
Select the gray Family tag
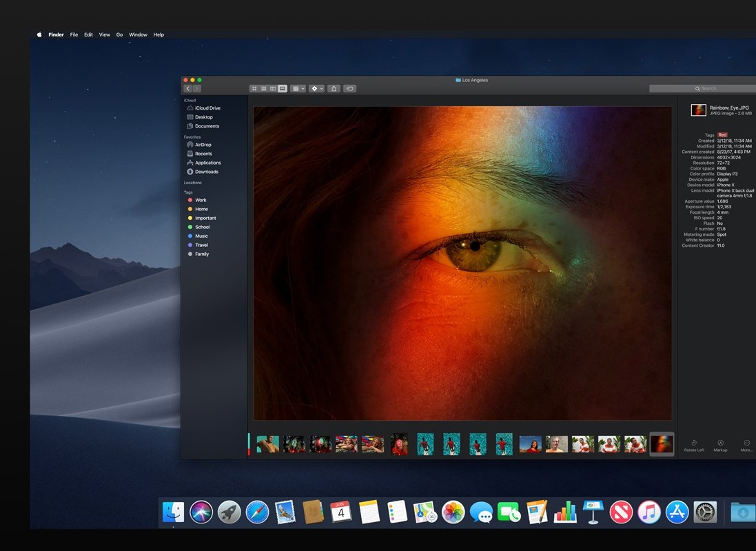click(198, 254)
